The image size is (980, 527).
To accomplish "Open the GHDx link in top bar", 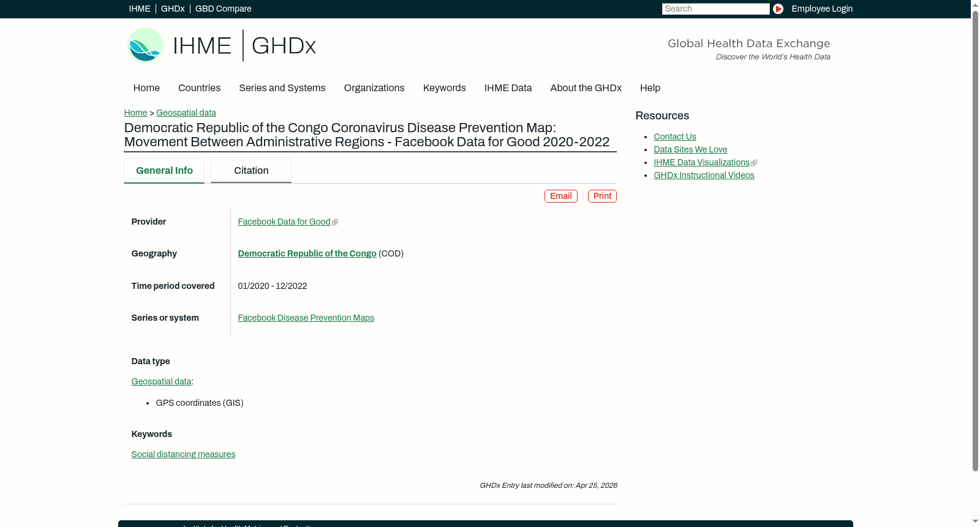I will click(173, 9).
